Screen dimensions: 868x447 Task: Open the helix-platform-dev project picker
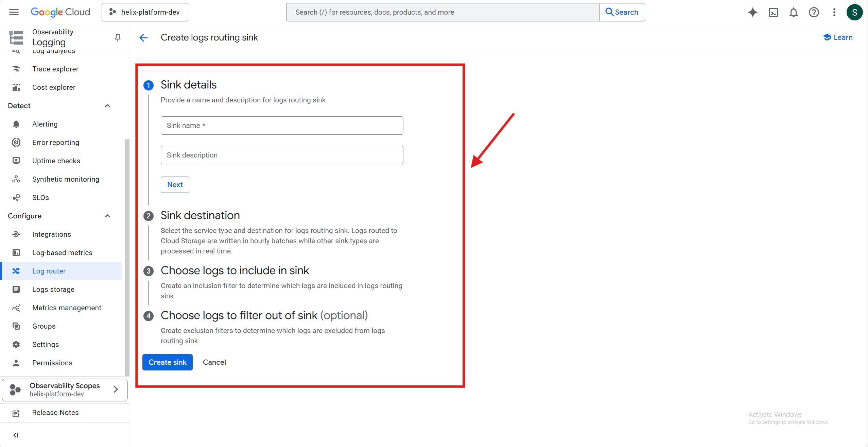tap(145, 12)
